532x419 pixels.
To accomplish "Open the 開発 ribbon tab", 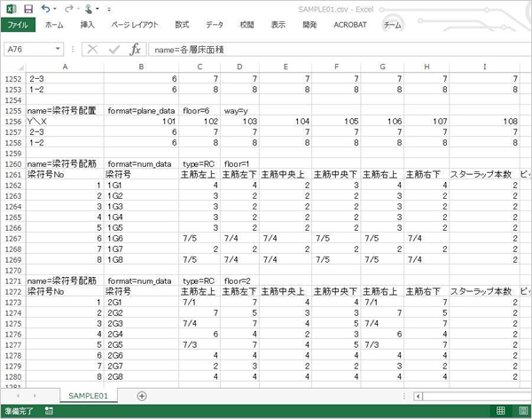I will [x=309, y=25].
